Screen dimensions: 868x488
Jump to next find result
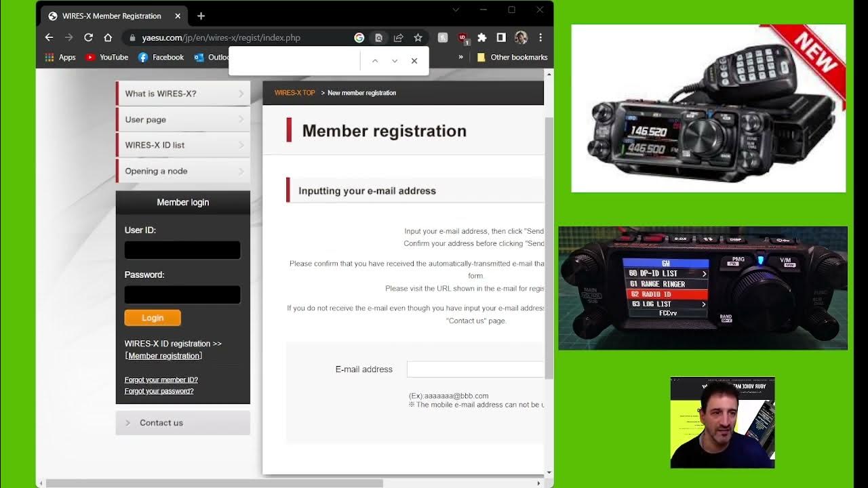pos(395,61)
